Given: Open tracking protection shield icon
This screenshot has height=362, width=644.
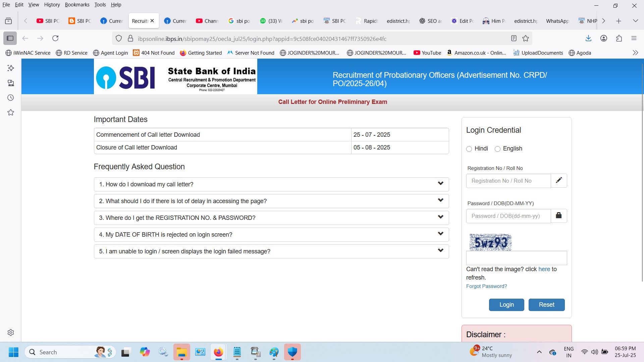Looking at the screenshot, I should [119, 39].
